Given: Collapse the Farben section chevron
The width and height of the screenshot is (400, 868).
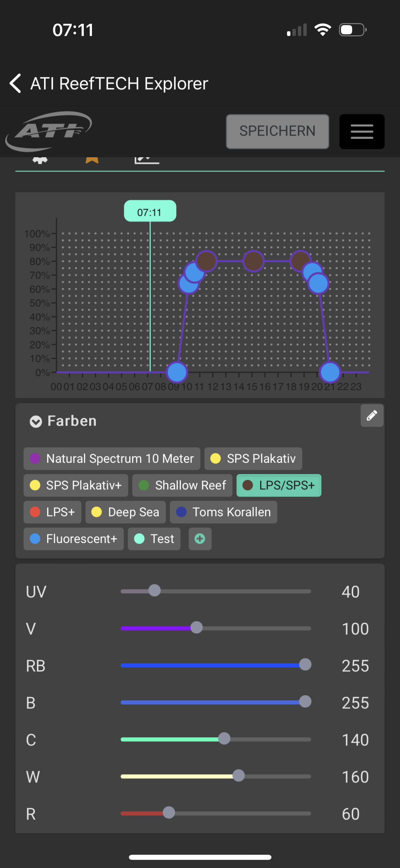Looking at the screenshot, I should point(36,421).
